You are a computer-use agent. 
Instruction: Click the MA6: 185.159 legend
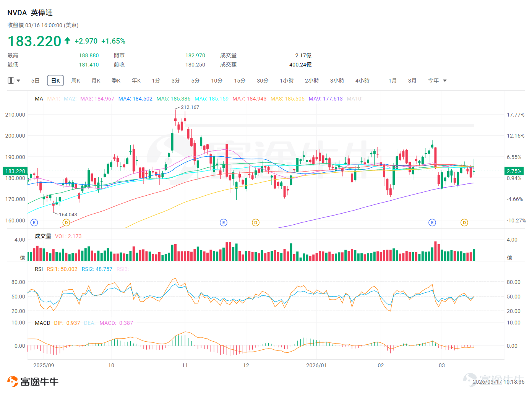click(212, 99)
